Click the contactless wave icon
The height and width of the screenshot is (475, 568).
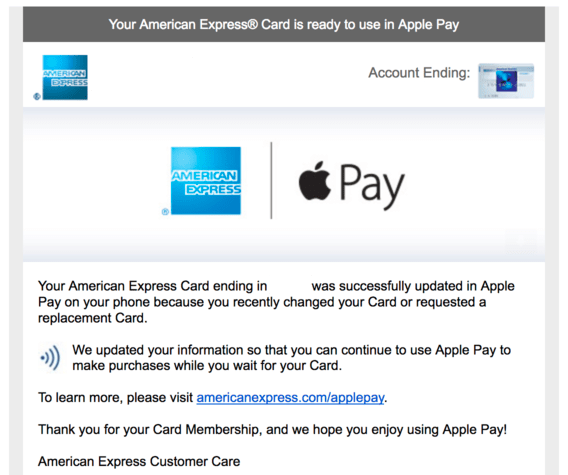point(51,358)
